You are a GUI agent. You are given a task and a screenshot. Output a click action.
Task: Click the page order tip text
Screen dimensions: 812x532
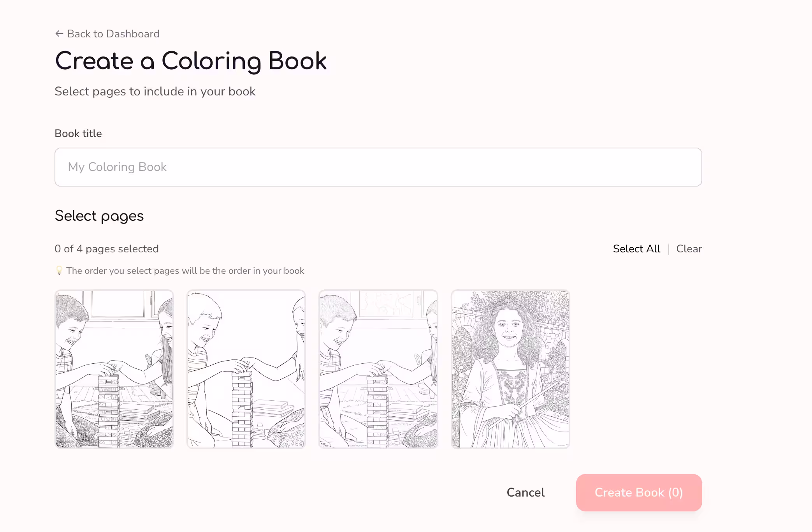185,271
